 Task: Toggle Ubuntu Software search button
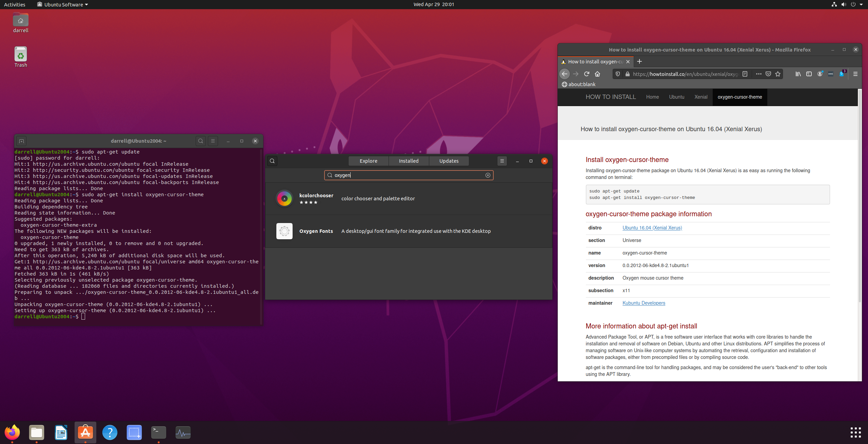pos(272,161)
